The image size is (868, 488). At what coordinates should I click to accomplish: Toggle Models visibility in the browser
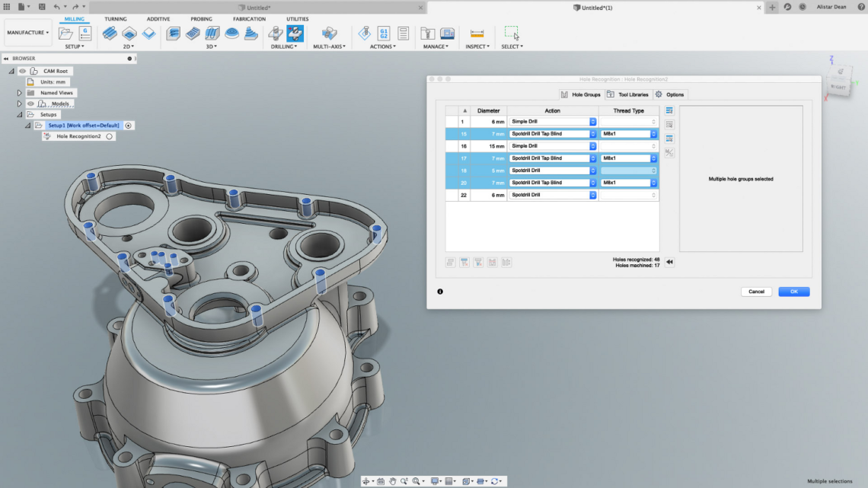click(x=29, y=103)
